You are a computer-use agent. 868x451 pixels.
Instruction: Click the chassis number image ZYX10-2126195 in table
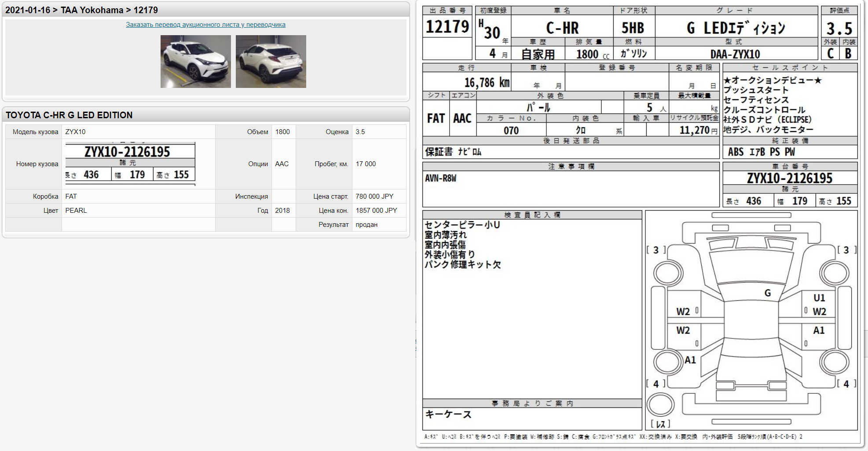pyautogui.click(x=130, y=164)
